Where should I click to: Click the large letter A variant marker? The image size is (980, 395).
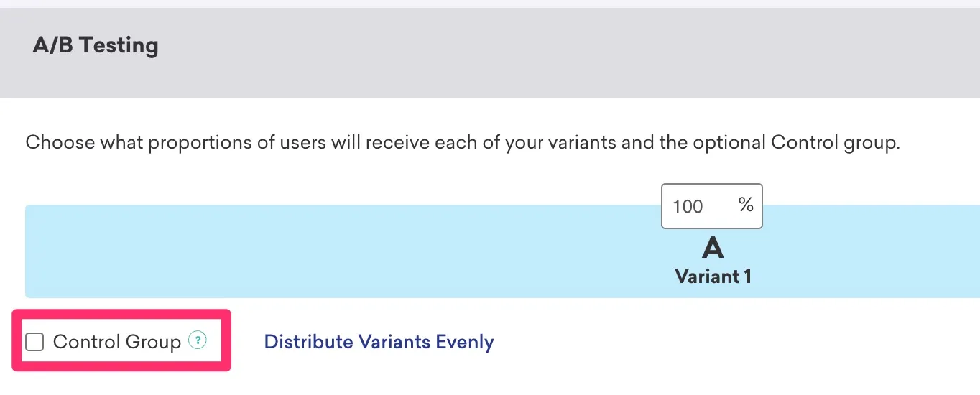(712, 248)
